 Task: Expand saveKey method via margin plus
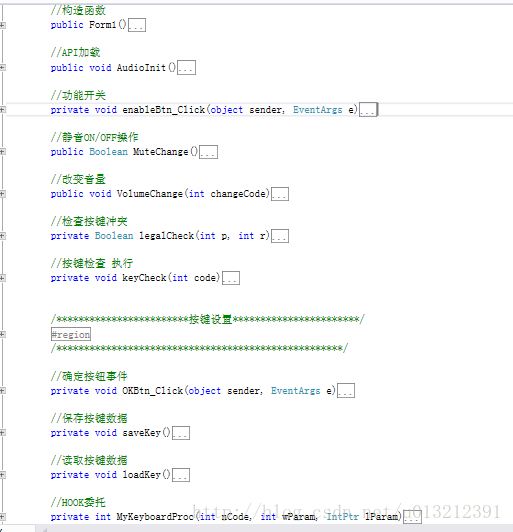pos(2,433)
